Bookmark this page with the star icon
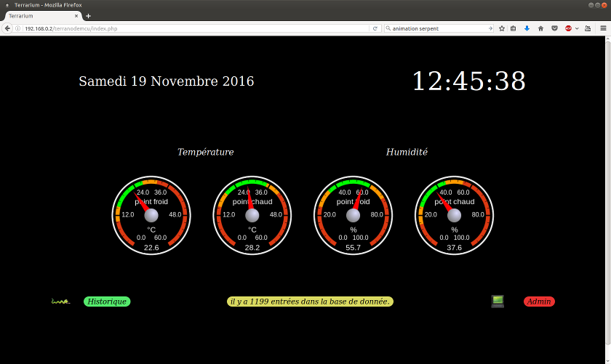This screenshot has height=364, width=611. point(502,28)
